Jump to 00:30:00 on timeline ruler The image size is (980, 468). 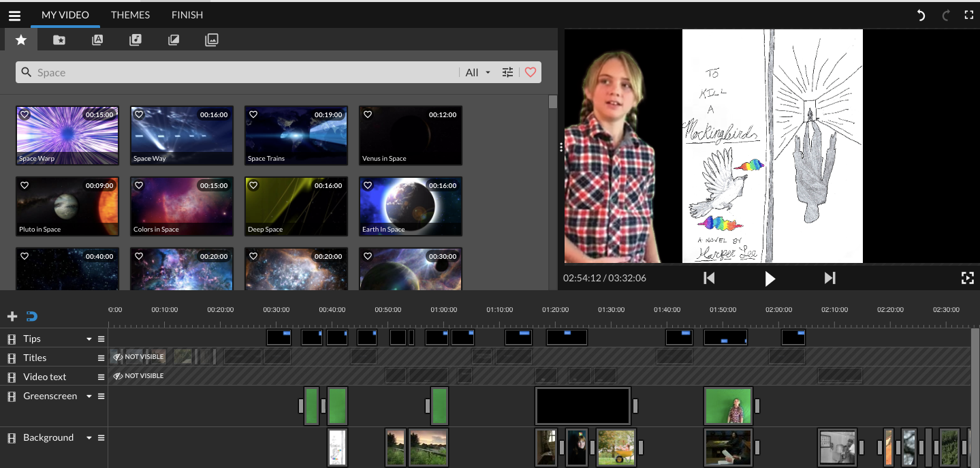click(276, 310)
